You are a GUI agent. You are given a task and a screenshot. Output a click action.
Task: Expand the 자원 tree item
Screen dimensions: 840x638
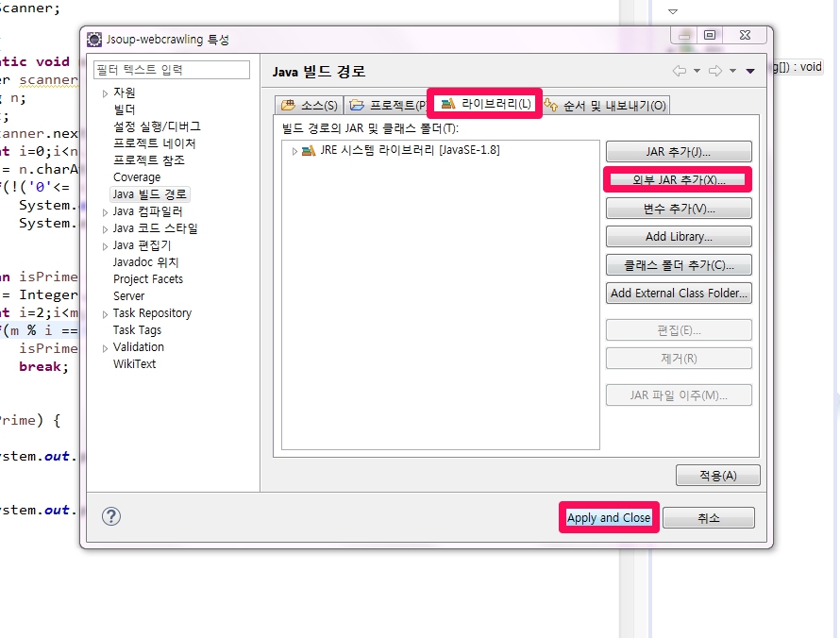[x=105, y=93]
